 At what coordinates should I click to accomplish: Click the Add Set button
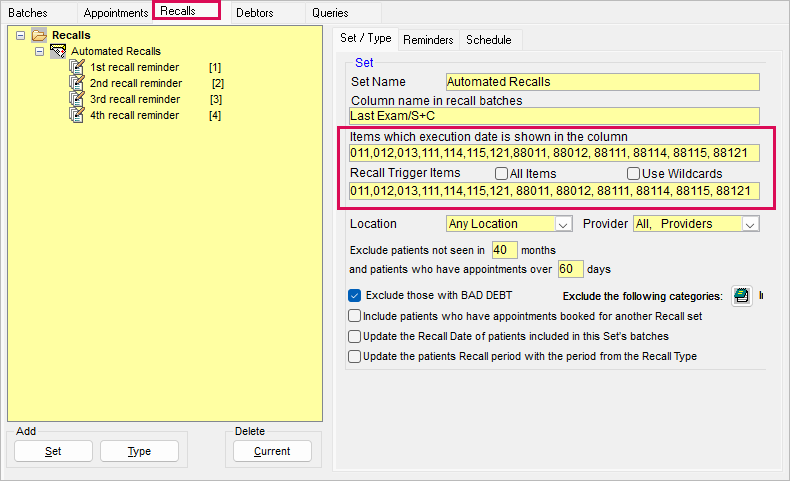tap(53, 451)
